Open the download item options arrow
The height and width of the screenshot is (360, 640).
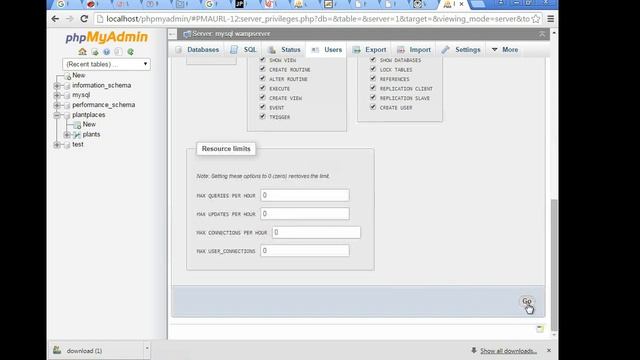[x=147, y=349]
